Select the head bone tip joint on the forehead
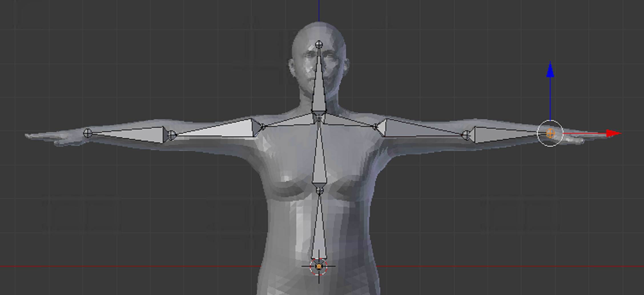This screenshot has width=644, height=295. tap(319, 45)
